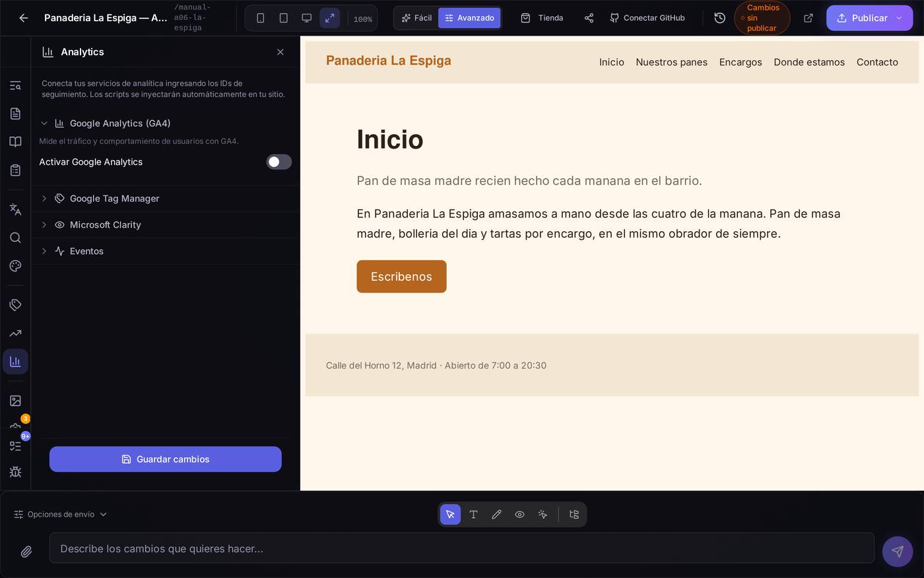Screen dimensions: 924x578
Task: Close the Analytics panel
Action: click(280, 52)
